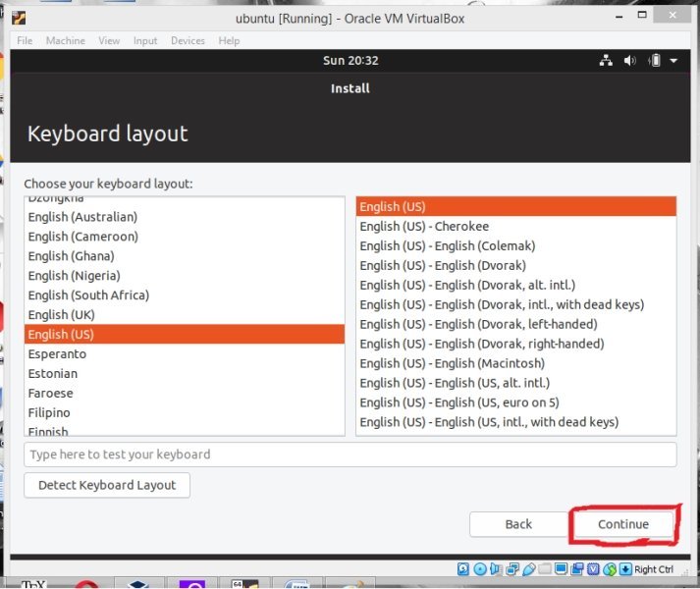Image resolution: width=700 pixels, height=589 pixels.
Task: Select English (UK) layout
Action: pos(185,315)
